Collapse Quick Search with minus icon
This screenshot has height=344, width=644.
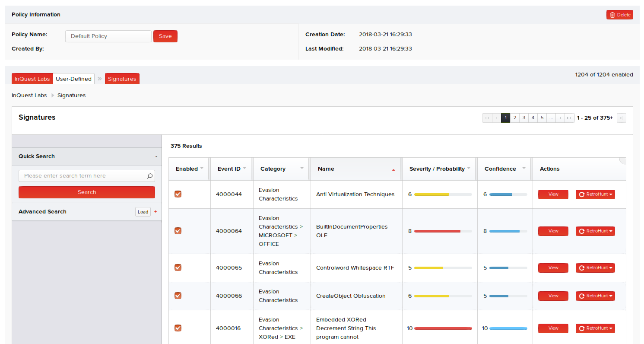(156, 156)
